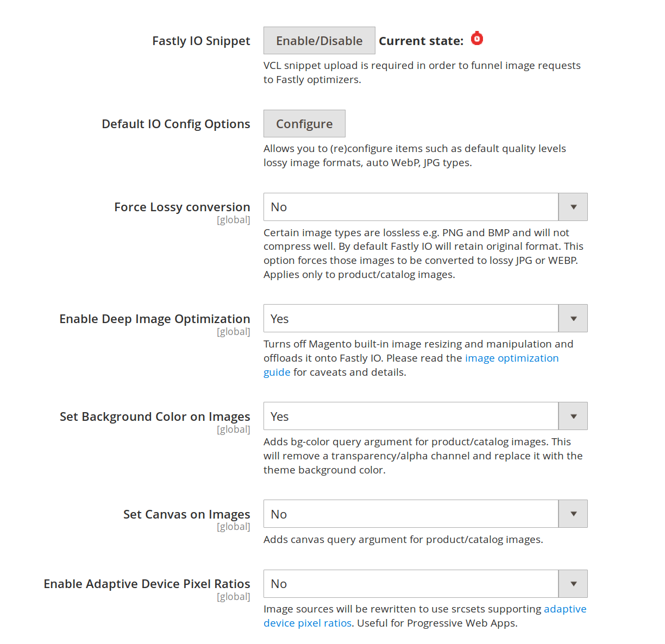Click the Default IO Config Options label
Viewport: 665px width, 644px height.
pyautogui.click(x=176, y=124)
